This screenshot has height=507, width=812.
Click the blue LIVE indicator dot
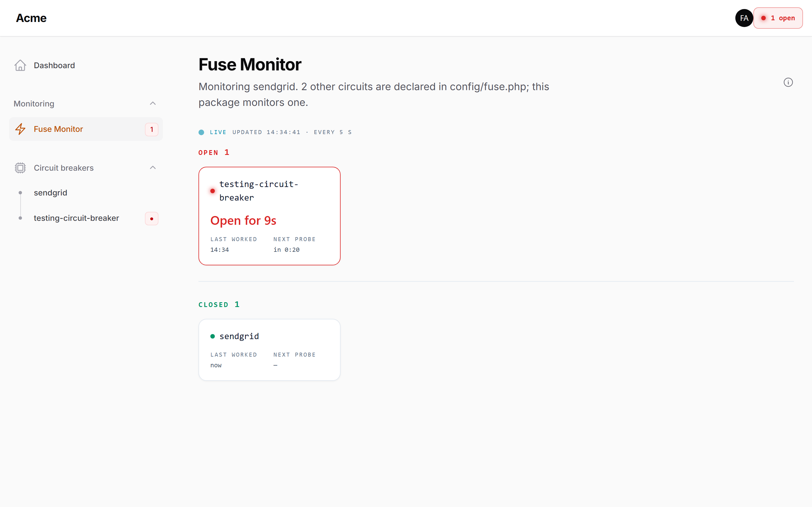201,132
